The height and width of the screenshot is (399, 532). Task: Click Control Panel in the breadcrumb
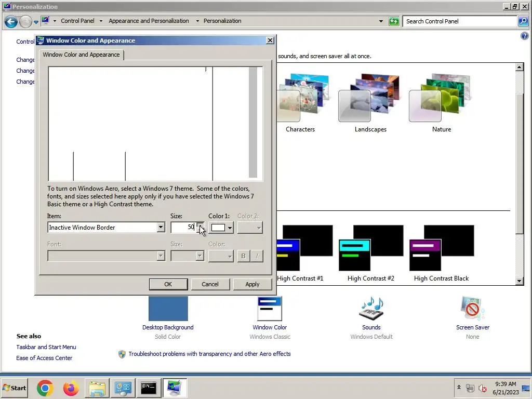click(77, 21)
